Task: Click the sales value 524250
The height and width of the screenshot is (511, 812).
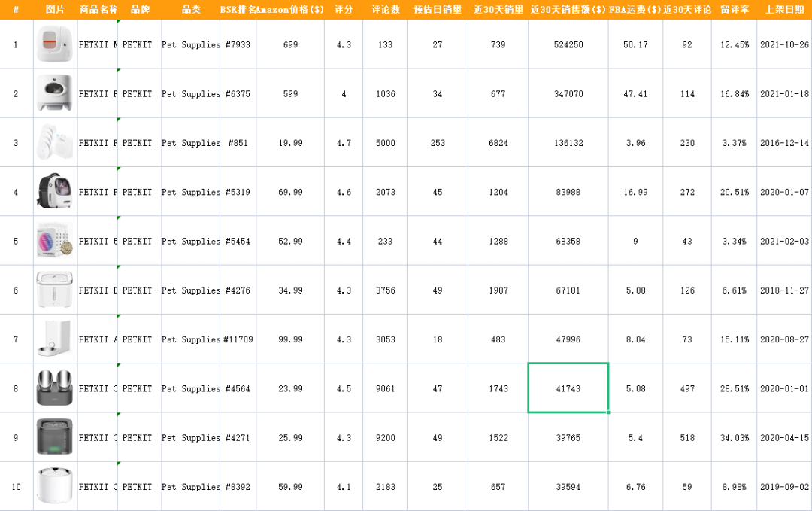Action: coord(568,44)
